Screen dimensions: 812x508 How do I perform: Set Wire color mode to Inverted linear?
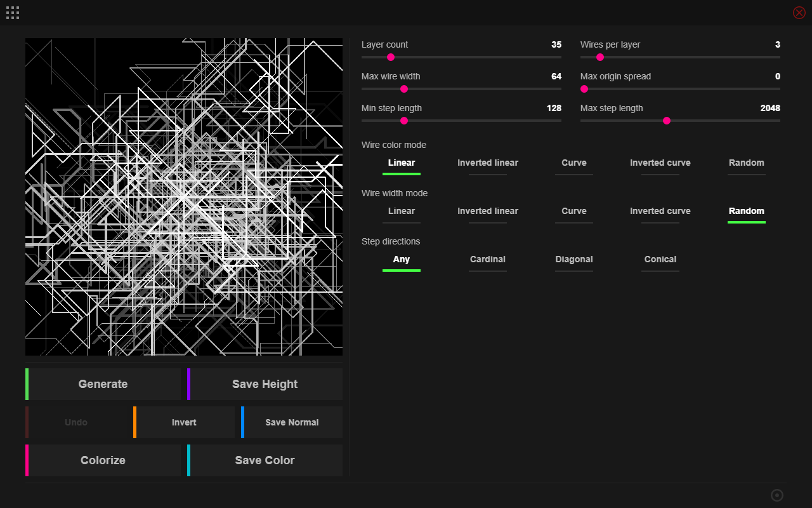[487, 163]
